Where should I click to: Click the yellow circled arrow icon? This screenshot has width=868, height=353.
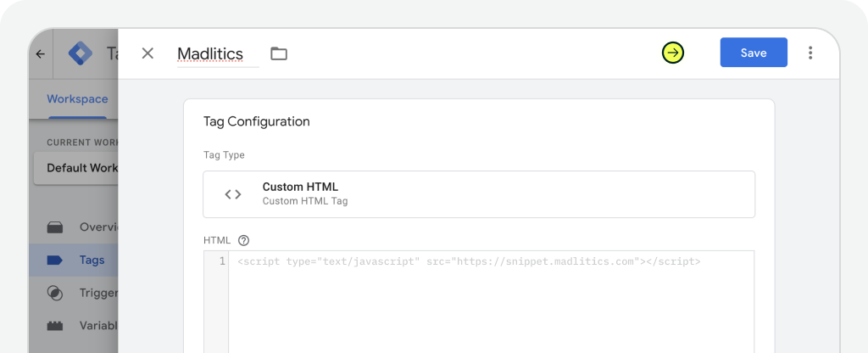673,53
